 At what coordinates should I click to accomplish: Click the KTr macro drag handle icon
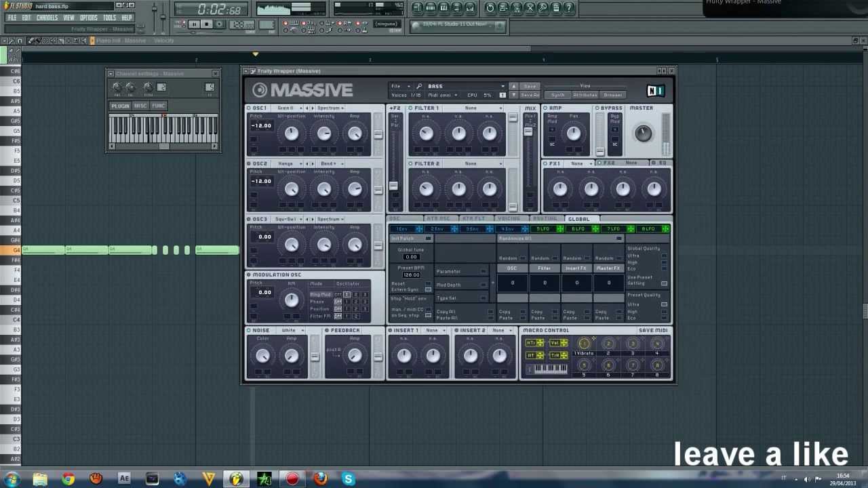(x=540, y=343)
